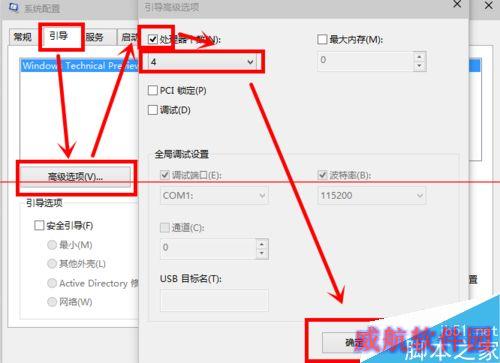Close the System Configuration window
Screen dimensions: 500x363
[489, 5]
